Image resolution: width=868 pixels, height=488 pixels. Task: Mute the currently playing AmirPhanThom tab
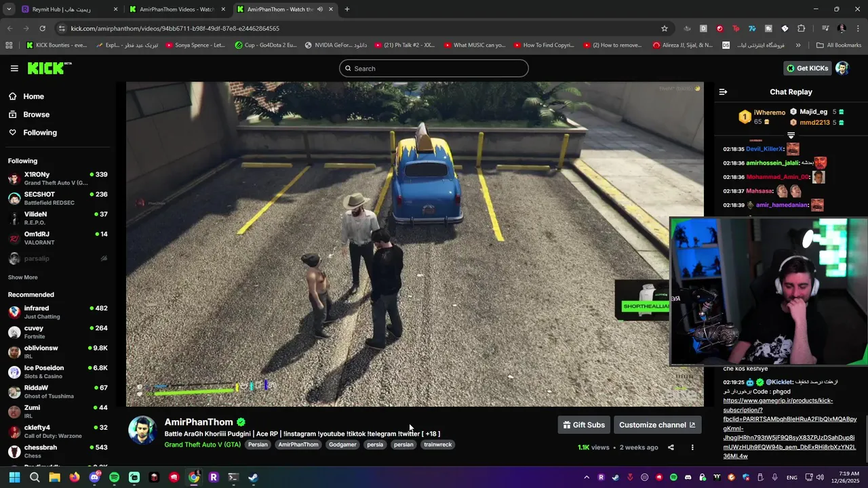pyautogui.click(x=319, y=9)
